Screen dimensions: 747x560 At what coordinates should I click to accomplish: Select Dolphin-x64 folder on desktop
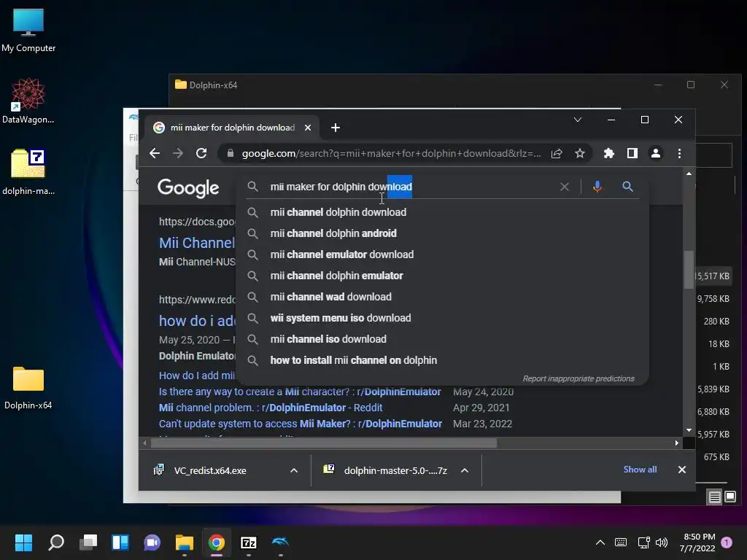click(x=28, y=388)
